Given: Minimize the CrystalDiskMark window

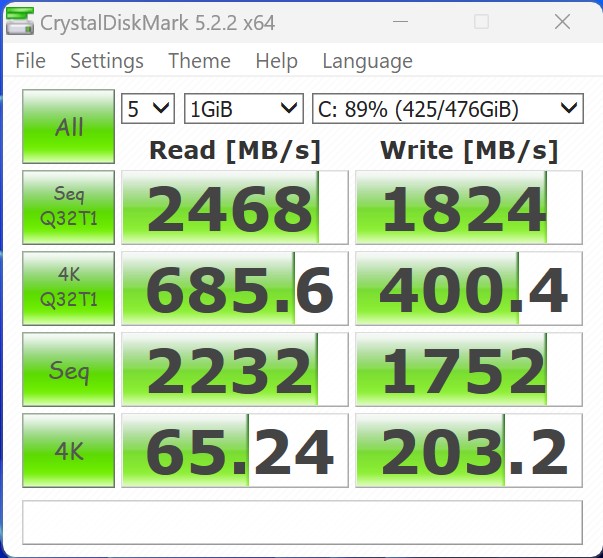Looking at the screenshot, I should tap(400, 22).
